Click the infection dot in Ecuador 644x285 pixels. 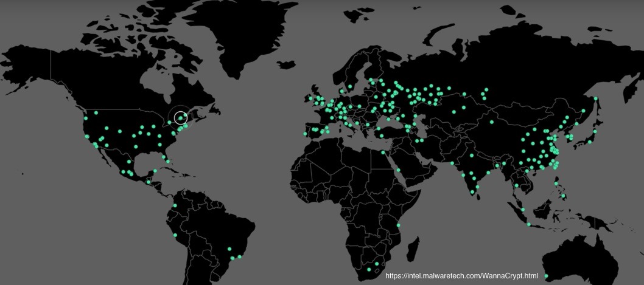tap(175, 205)
